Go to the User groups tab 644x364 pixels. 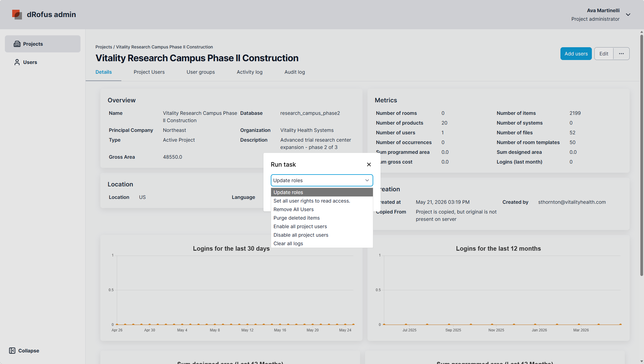(x=201, y=72)
